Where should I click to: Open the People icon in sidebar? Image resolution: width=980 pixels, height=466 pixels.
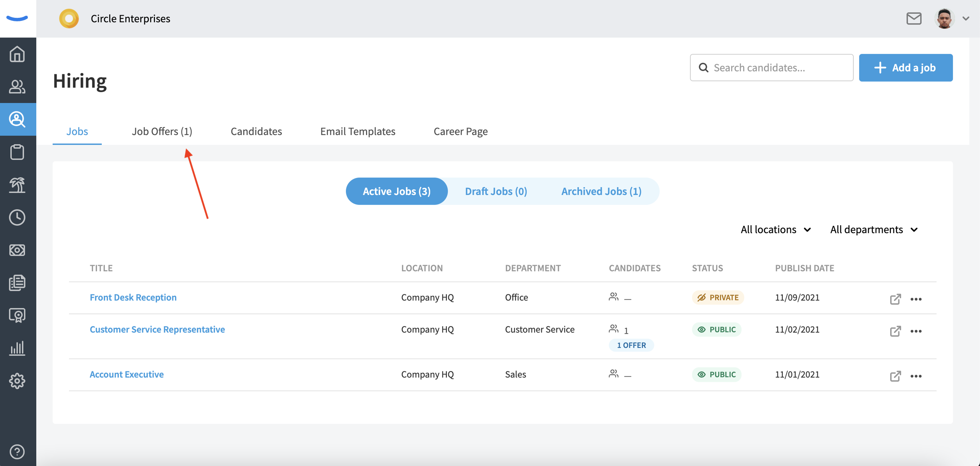pyautogui.click(x=17, y=87)
